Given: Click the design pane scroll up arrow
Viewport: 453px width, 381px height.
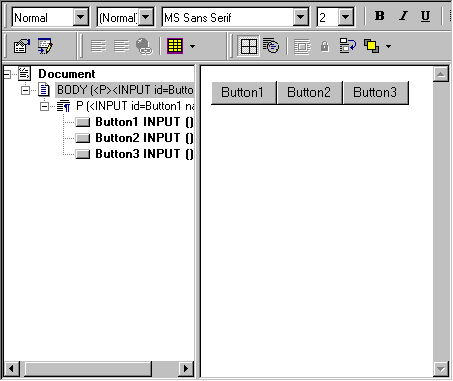Looking at the screenshot, I should tap(441, 74).
